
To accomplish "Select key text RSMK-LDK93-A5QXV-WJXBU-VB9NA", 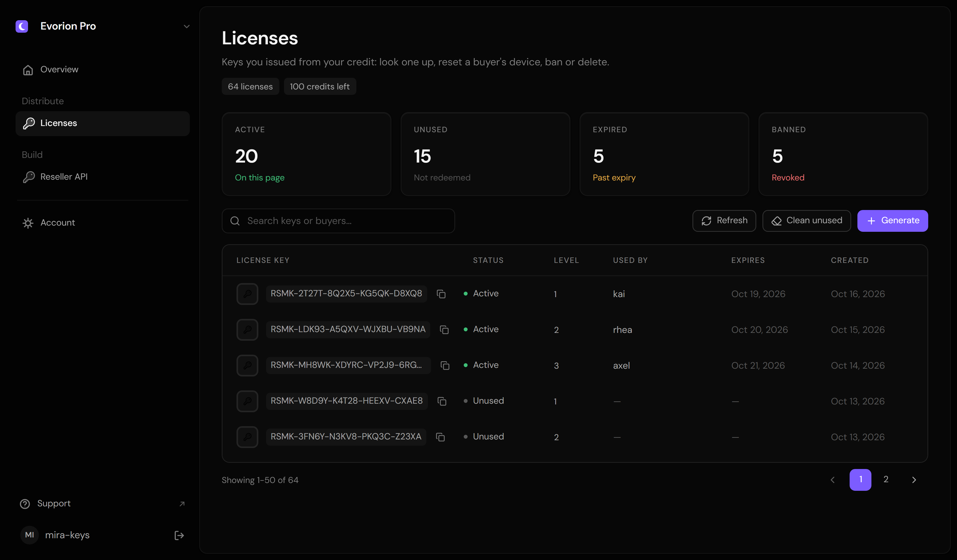I will click(348, 329).
